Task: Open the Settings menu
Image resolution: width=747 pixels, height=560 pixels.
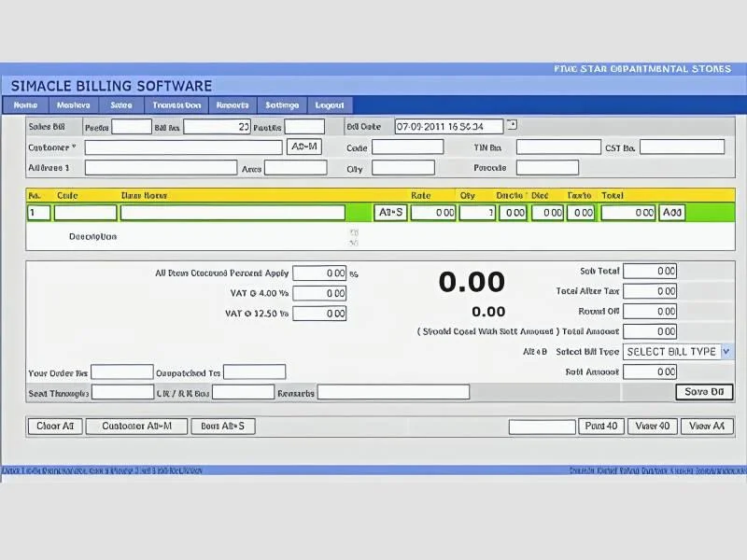Action: coord(282,105)
